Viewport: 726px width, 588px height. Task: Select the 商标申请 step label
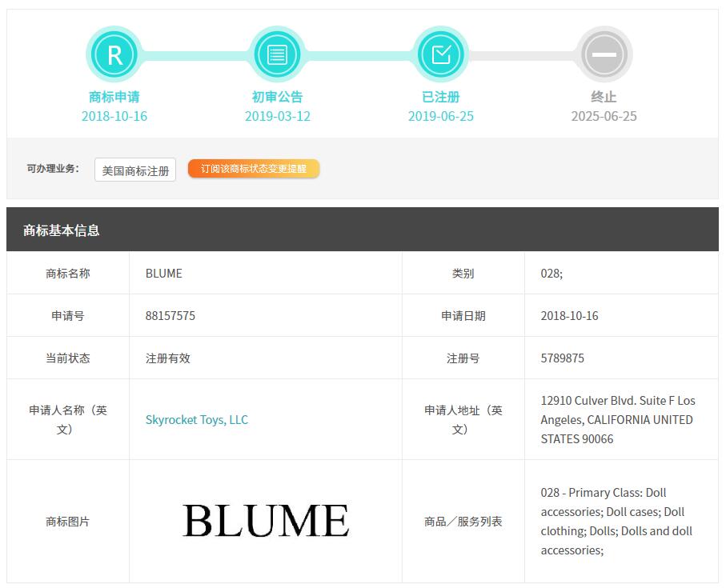[114, 97]
